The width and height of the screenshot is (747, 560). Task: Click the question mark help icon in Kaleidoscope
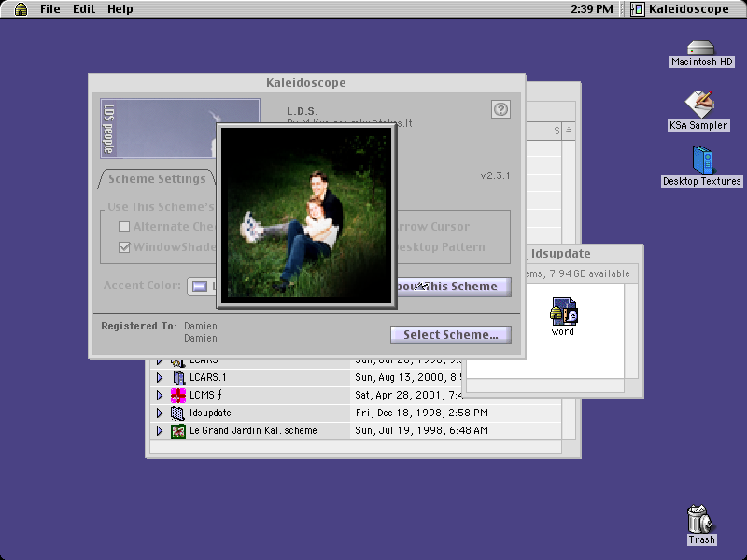pyautogui.click(x=500, y=109)
